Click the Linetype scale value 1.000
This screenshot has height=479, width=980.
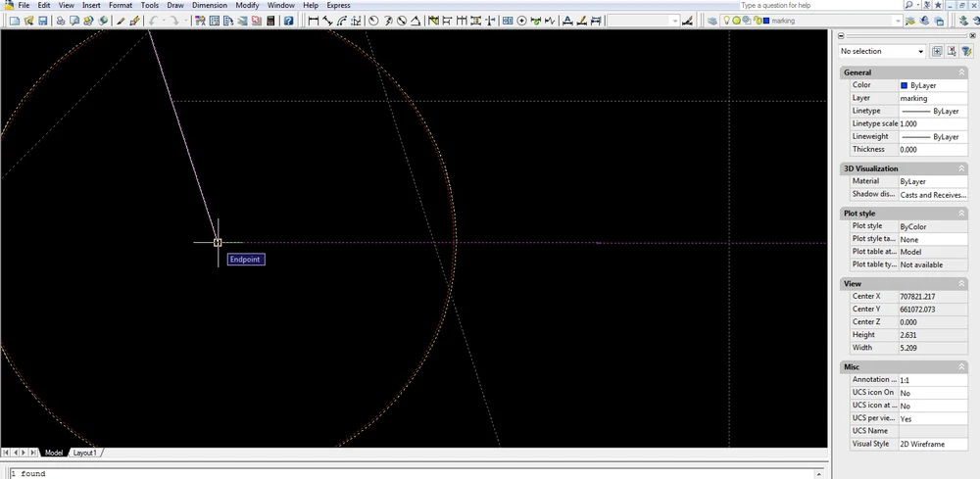pos(933,123)
